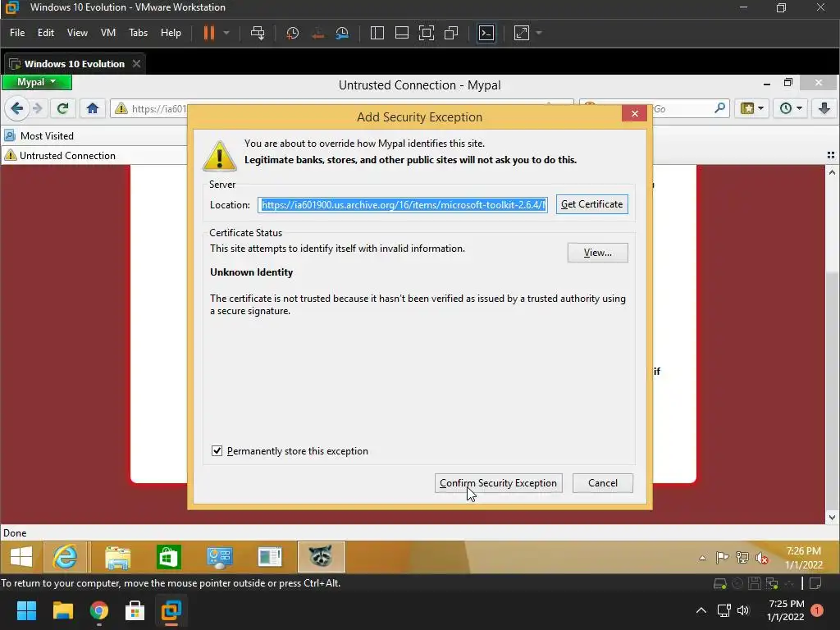Click the Get Certificate button
This screenshot has width=840, height=630.
tap(592, 204)
